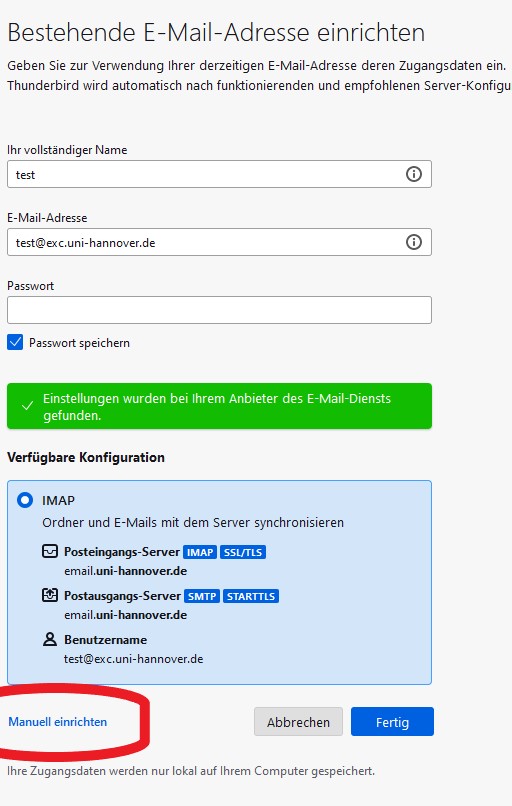Click into the Ihr vollständiger Name field

[x=219, y=174]
